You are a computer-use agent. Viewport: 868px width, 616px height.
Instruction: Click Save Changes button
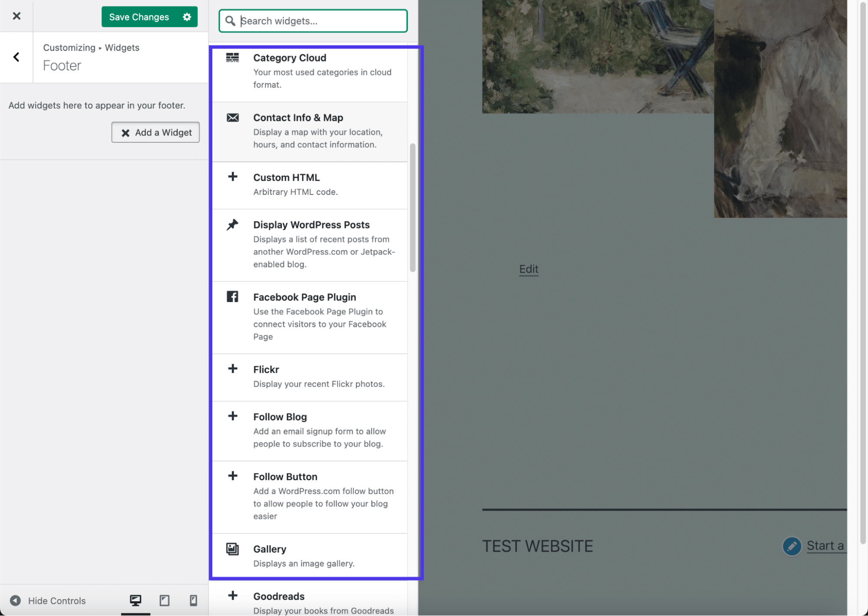(138, 16)
